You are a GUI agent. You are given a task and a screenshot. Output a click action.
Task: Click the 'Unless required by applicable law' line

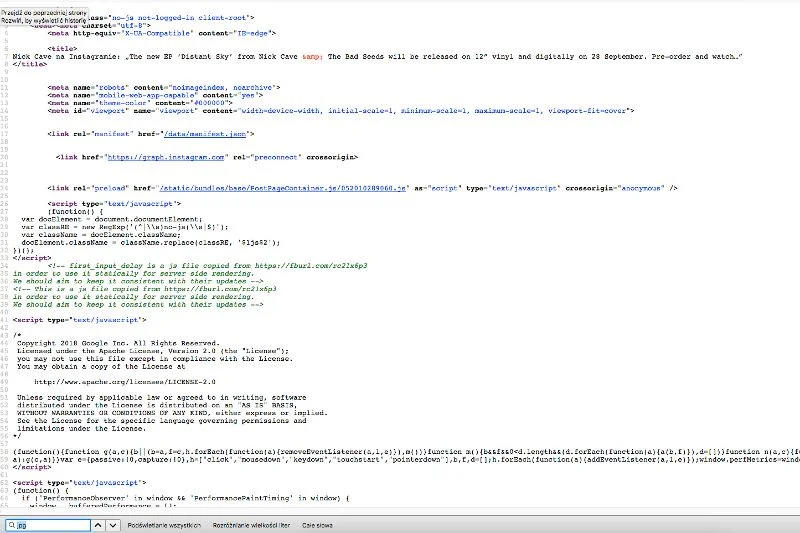click(x=161, y=397)
